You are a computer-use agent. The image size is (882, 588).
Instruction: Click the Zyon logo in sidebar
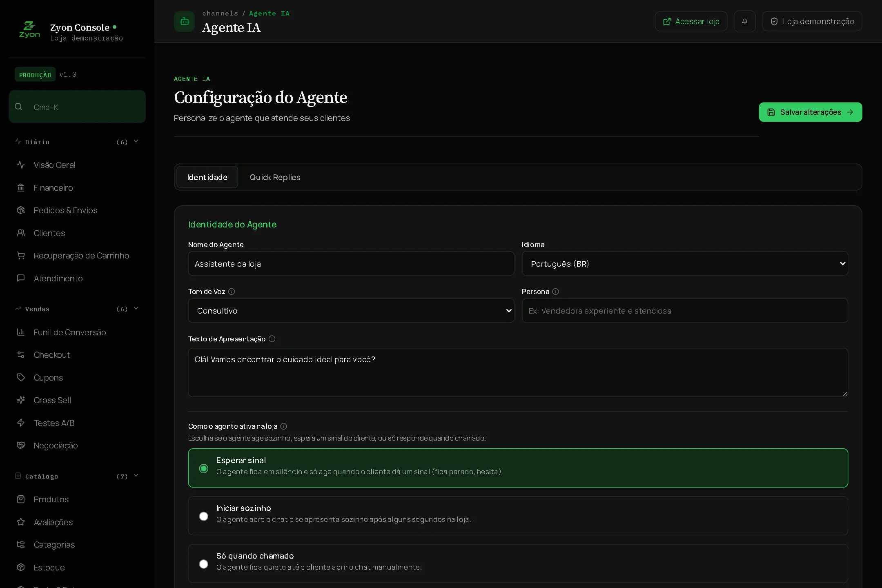29,29
